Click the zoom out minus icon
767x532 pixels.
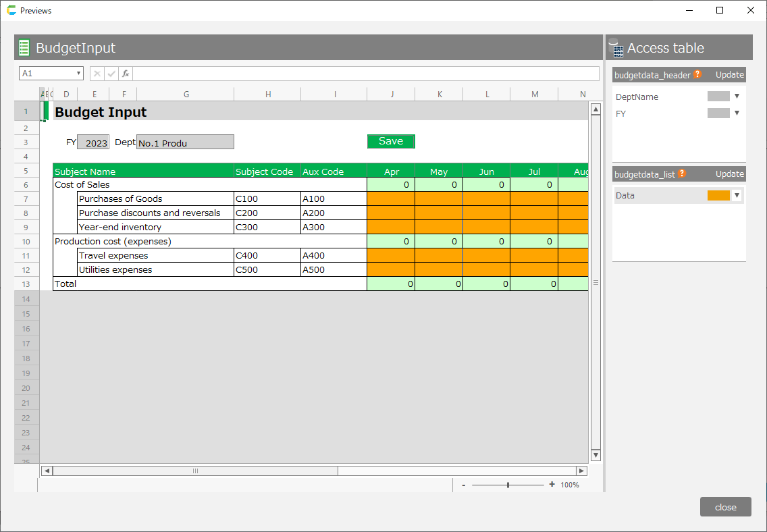click(x=463, y=485)
